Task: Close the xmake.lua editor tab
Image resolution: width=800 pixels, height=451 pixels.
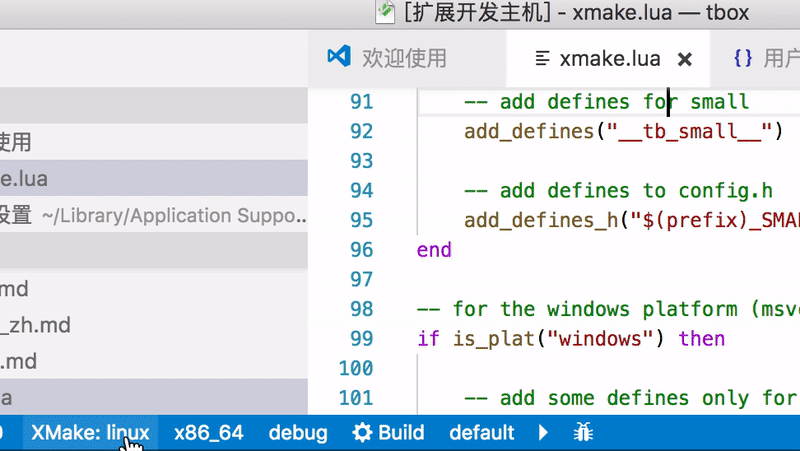Action: point(685,59)
